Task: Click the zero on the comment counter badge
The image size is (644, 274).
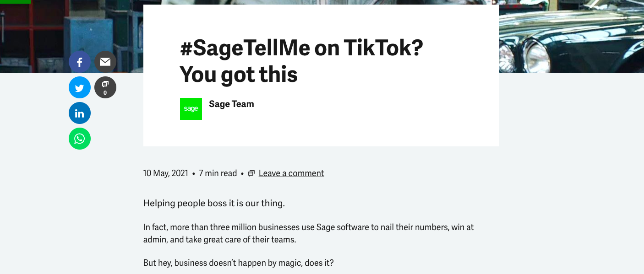Action: click(x=105, y=93)
